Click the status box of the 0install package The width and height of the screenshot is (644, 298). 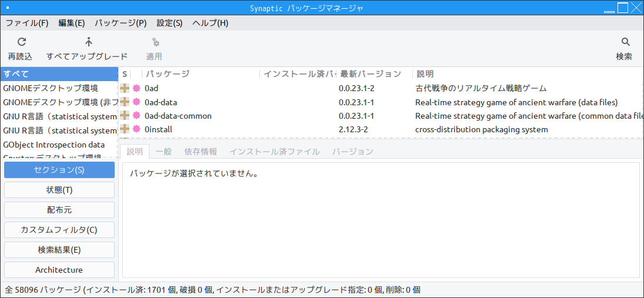click(x=125, y=129)
